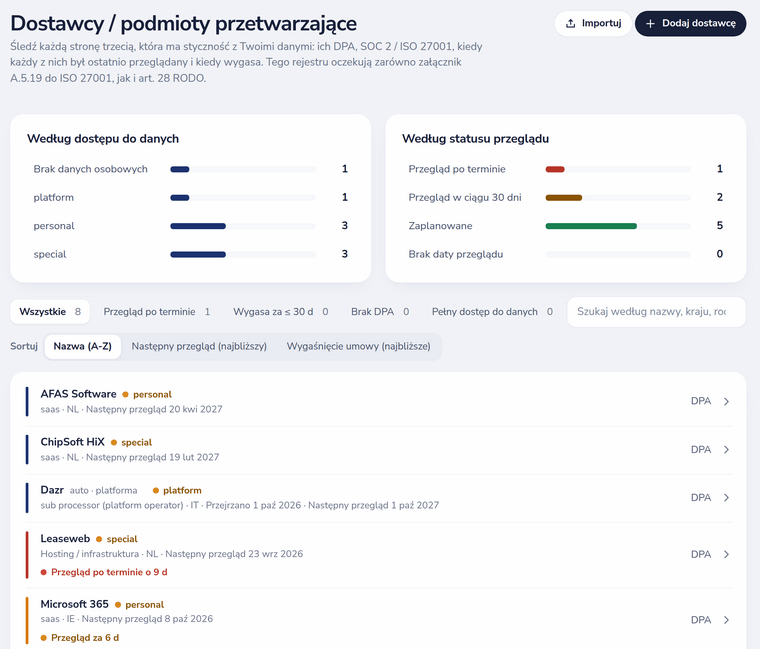Open Leaseweb row chevron arrow
The width and height of the screenshot is (760, 649).
point(726,554)
